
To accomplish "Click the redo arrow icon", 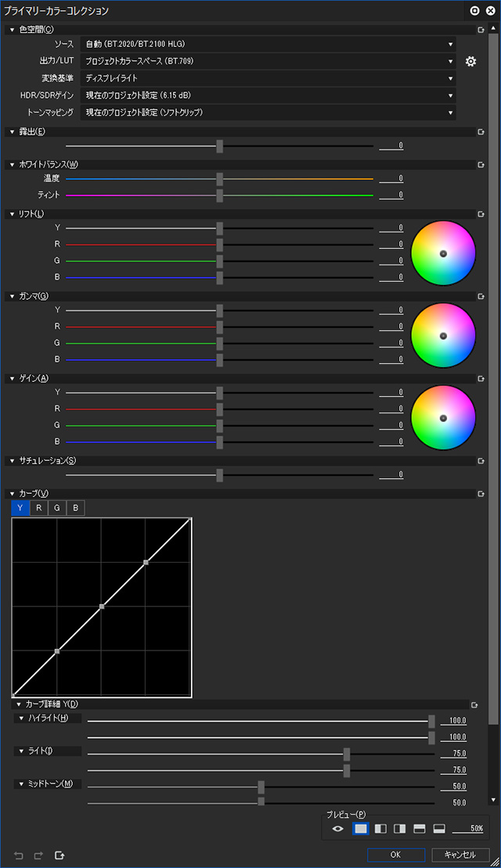I will pyautogui.click(x=39, y=855).
